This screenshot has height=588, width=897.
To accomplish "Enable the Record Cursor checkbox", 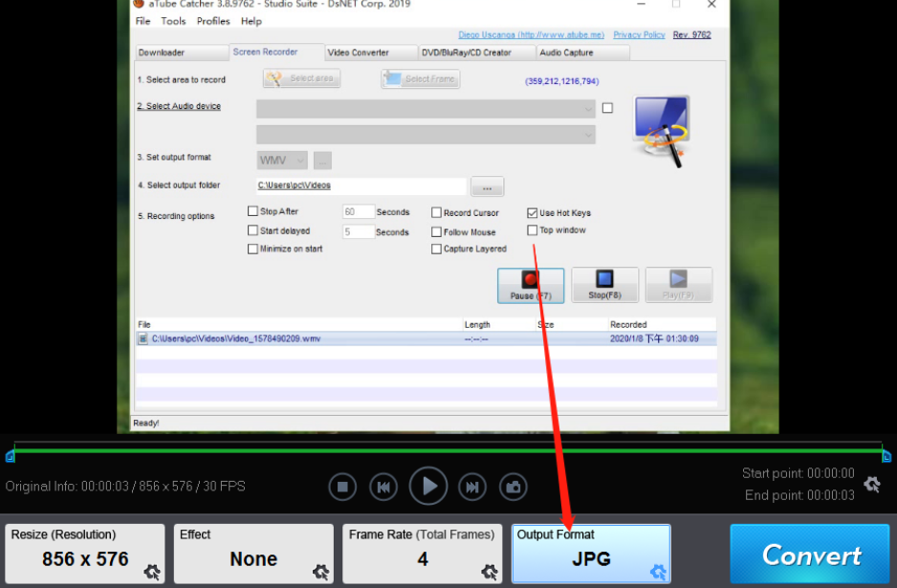I will pyautogui.click(x=436, y=213).
